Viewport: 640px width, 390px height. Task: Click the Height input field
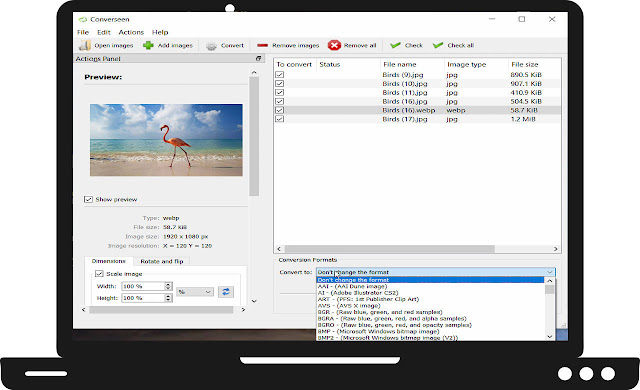[x=143, y=298]
